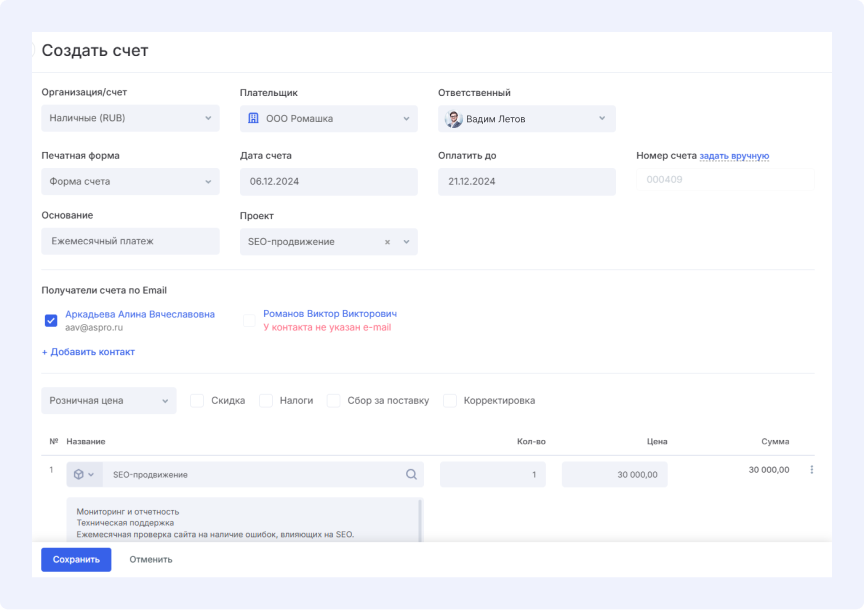The width and height of the screenshot is (864, 610).
Task: Open the Организация/счет dropdown showing Наличные (RUB)
Action: pyautogui.click(x=130, y=118)
